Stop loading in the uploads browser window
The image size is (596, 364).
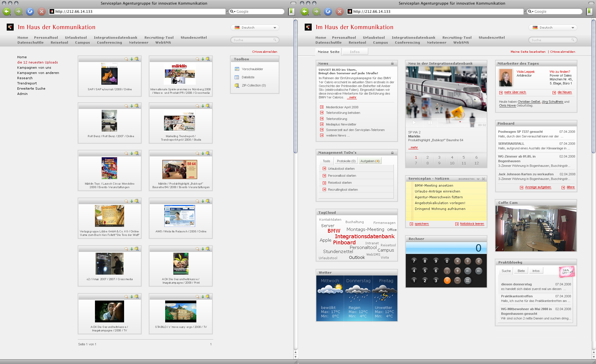pyautogui.click(x=42, y=11)
